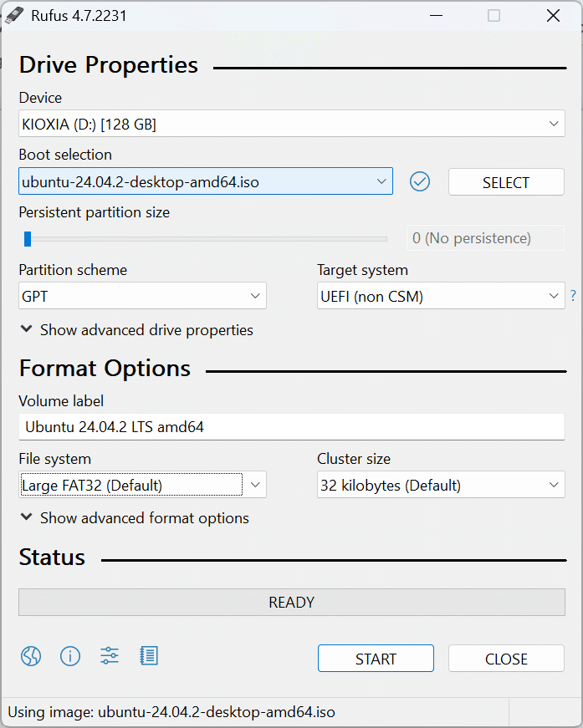This screenshot has height=728, width=583.
Task: Click the About Rufus info icon
Action: (x=70, y=656)
